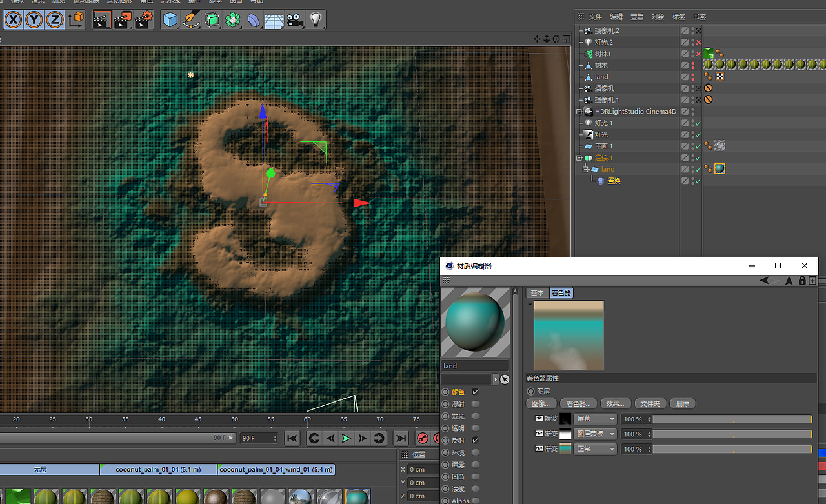The height and width of the screenshot is (504, 826).
Task: Collapse the 连接.1 object tree
Action: (x=579, y=158)
